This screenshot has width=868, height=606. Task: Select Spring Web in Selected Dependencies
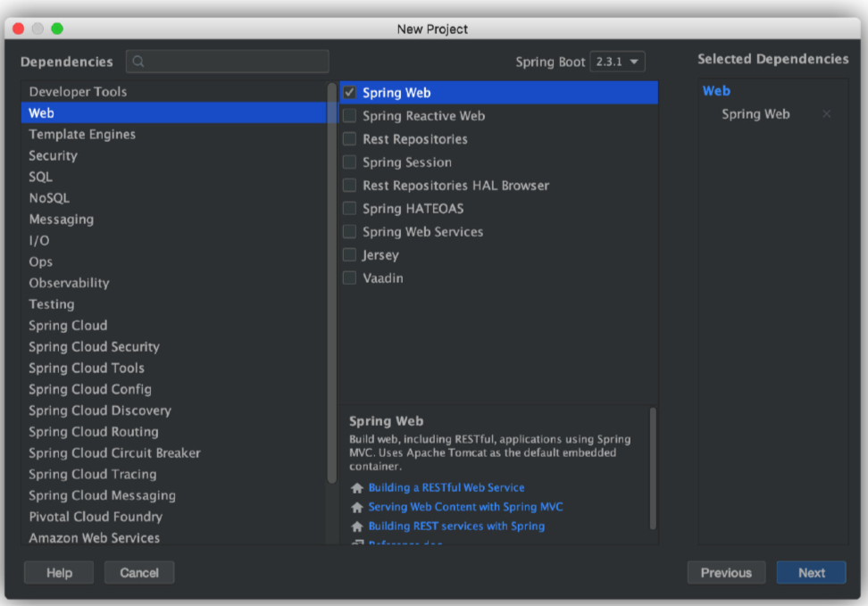pyautogui.click(x=755, y=114)
